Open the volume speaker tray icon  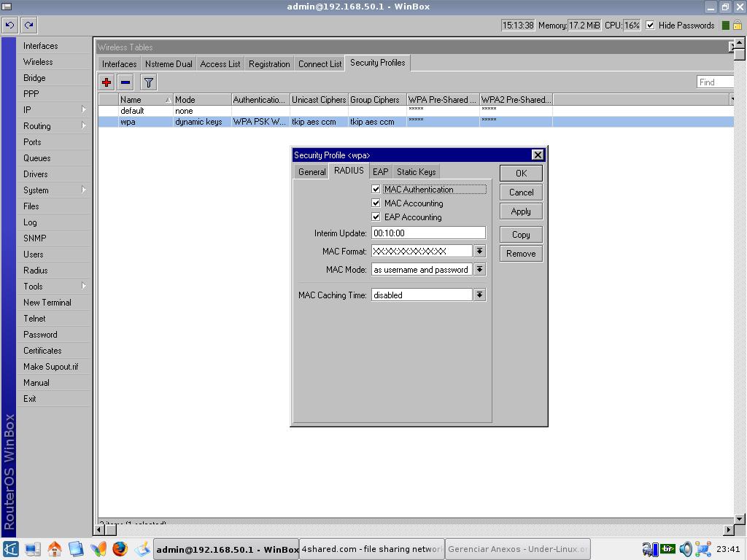686,549
